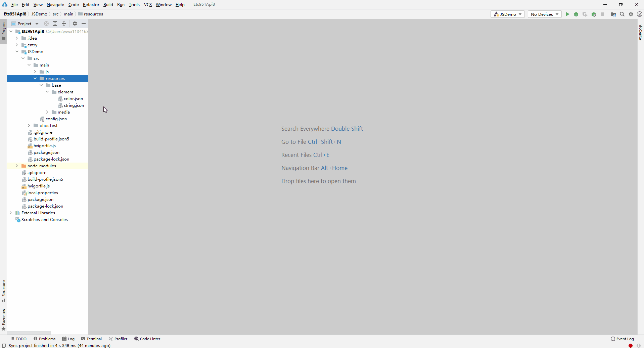Viewport: 644px width, 348px height.
Task: Collapse the resources folder chevron
Action: point(35,78)
